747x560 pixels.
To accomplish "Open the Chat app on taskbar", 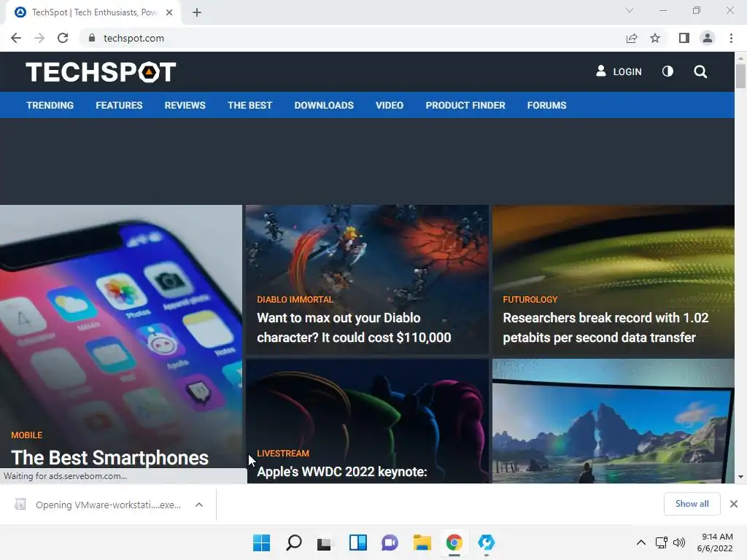I will click(x=390, y=542).
